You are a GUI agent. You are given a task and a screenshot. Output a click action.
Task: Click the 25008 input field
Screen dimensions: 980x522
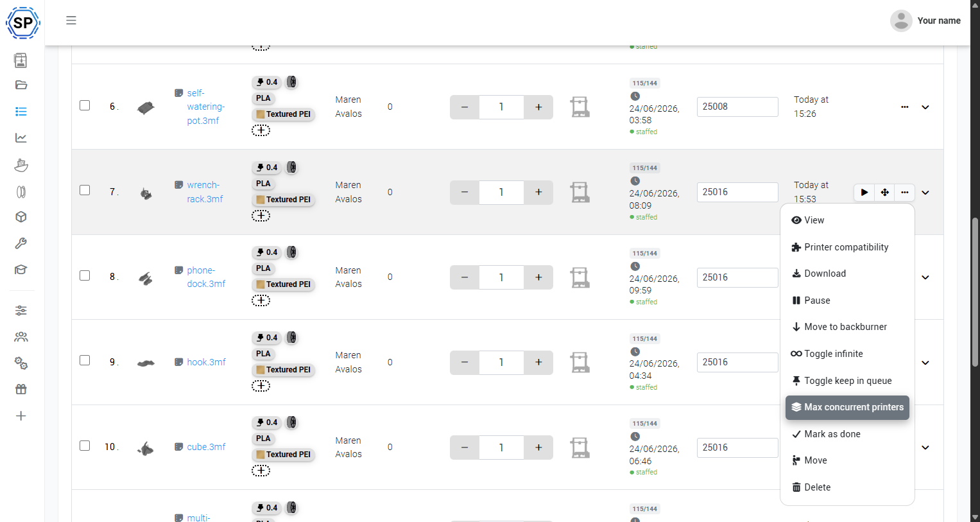pos(737,107)
